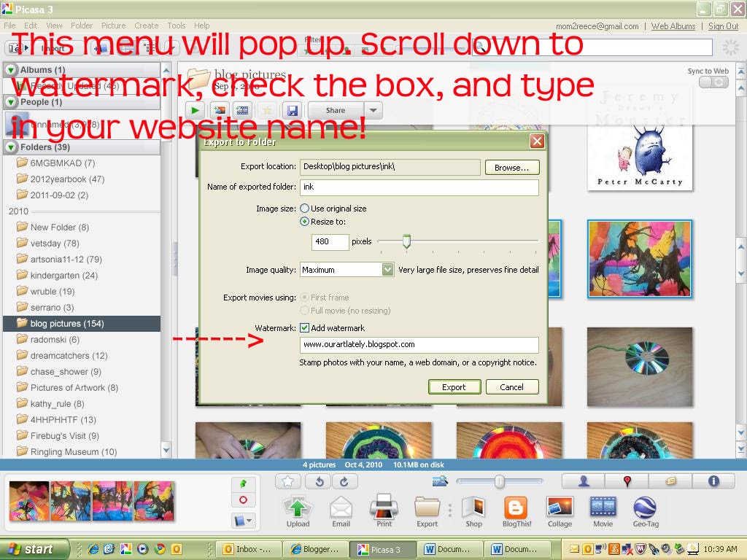Open the Folder menu
Image resolution: width=747 pixels, height=560 pixels.
point(82,26)
